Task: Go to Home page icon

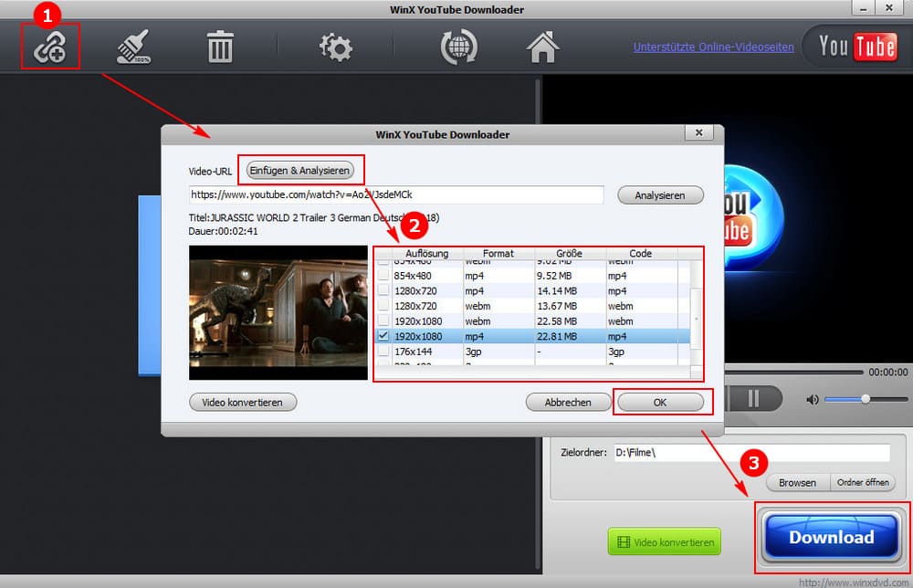Action: [x=542, y=47]
